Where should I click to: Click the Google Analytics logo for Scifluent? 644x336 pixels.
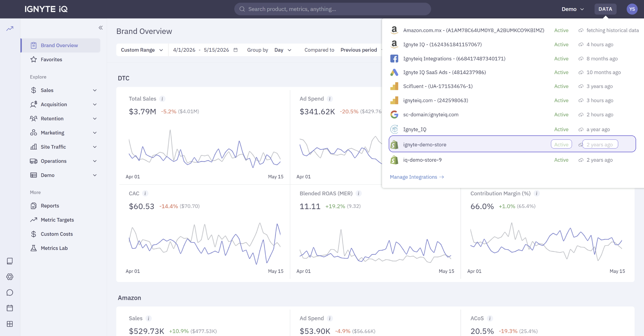[394, 86]
